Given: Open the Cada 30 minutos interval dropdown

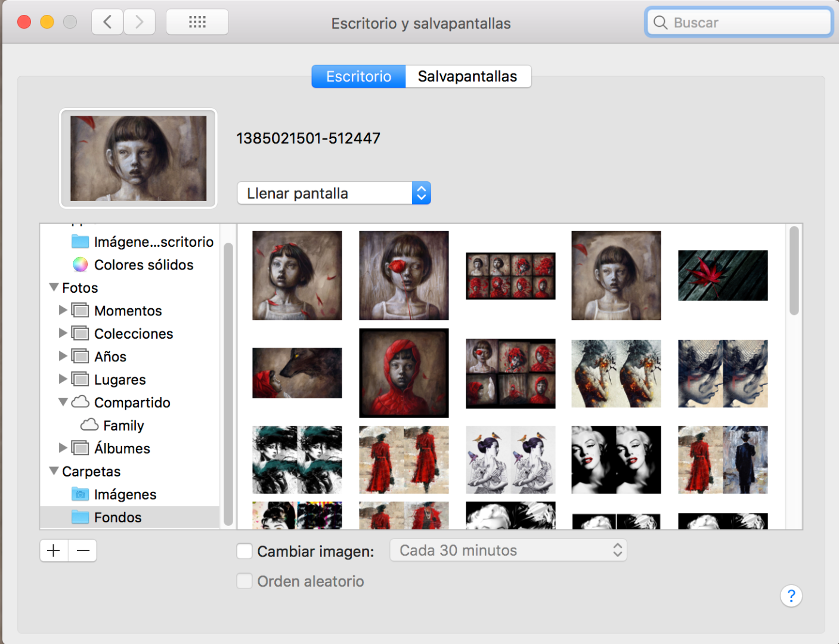Looking at the screenshot, I should coord(508,550).
